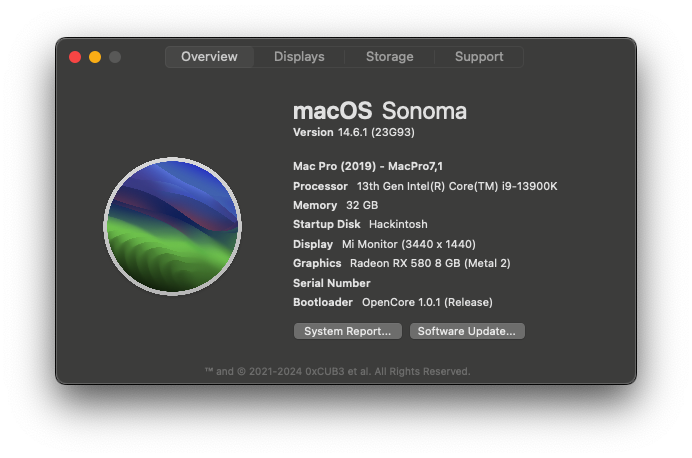Launch Software Update
The width and height of the screenshot is (692, 458).
point(467,331)
